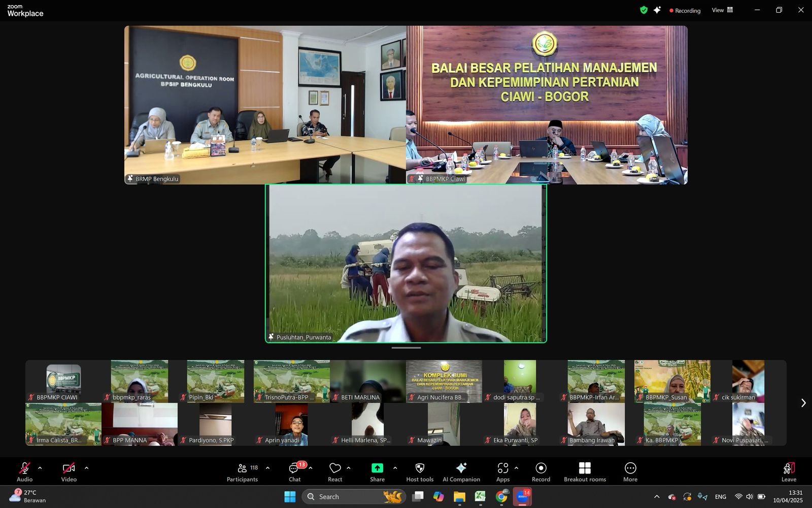The image size is (812, 508).
Task: Open the clock showing 13:31
Action: tap(788, 496)
